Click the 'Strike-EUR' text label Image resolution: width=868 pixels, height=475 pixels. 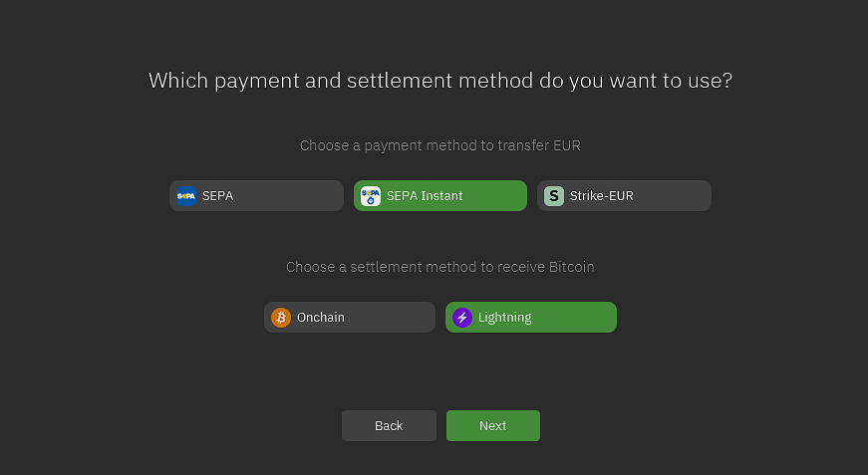pos(602,196)
